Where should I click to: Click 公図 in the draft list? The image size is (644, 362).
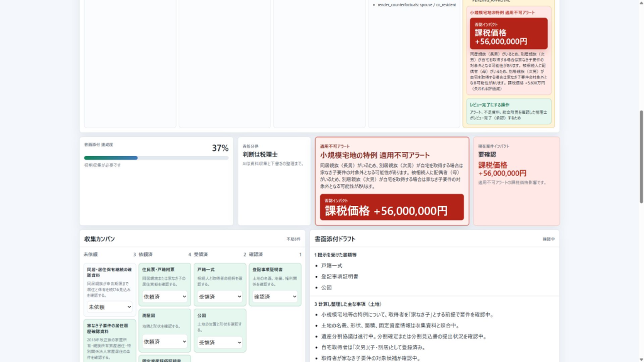click(x=326, y=288)
